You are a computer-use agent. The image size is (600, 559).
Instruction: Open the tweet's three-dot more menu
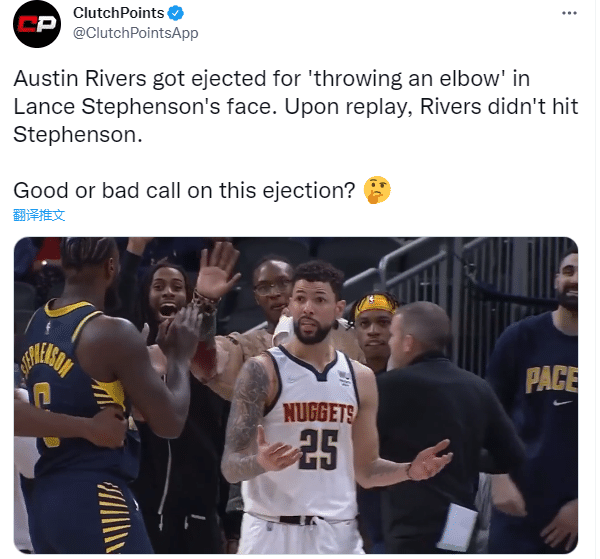pos(569,13)
